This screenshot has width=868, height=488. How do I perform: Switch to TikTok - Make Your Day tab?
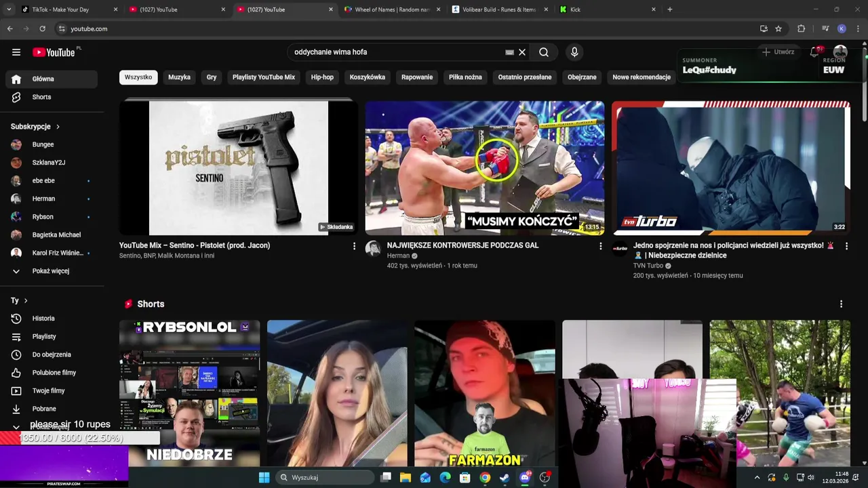pos(69,9)
